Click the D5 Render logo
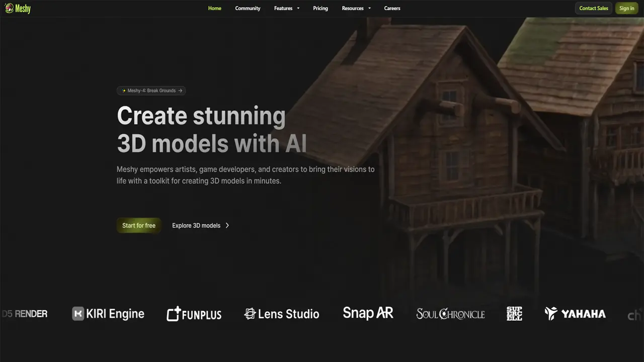The height and width of the screenshot is (362, 644). pyautogui.click(x=25, y=314)
